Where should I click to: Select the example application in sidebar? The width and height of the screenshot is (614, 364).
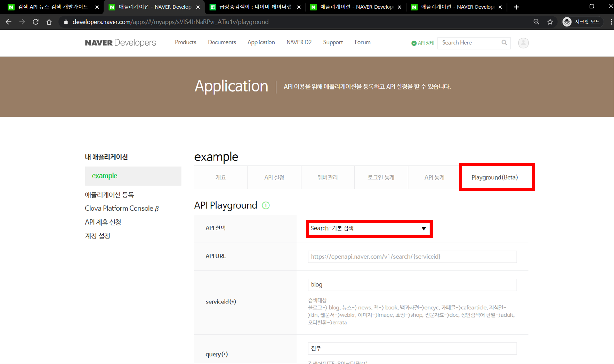point(133,176)
